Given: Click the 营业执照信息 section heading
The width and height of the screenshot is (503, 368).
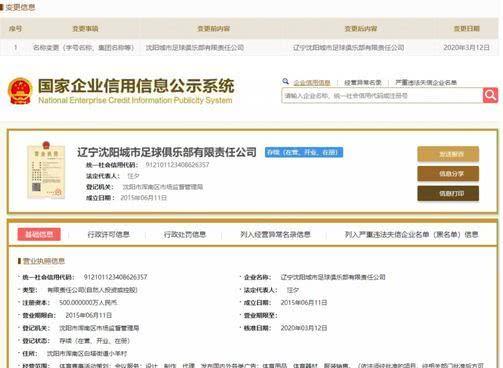Looking at the screenshot, I should (44, 261).
